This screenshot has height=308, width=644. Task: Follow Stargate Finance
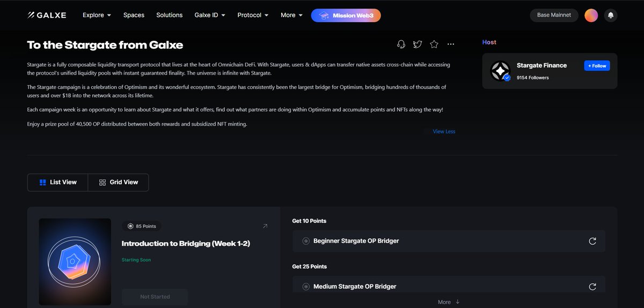coord(597,66)
